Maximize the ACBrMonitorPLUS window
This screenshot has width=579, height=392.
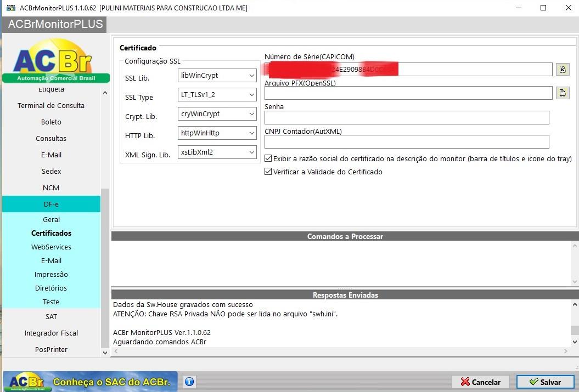click(543, 8)
